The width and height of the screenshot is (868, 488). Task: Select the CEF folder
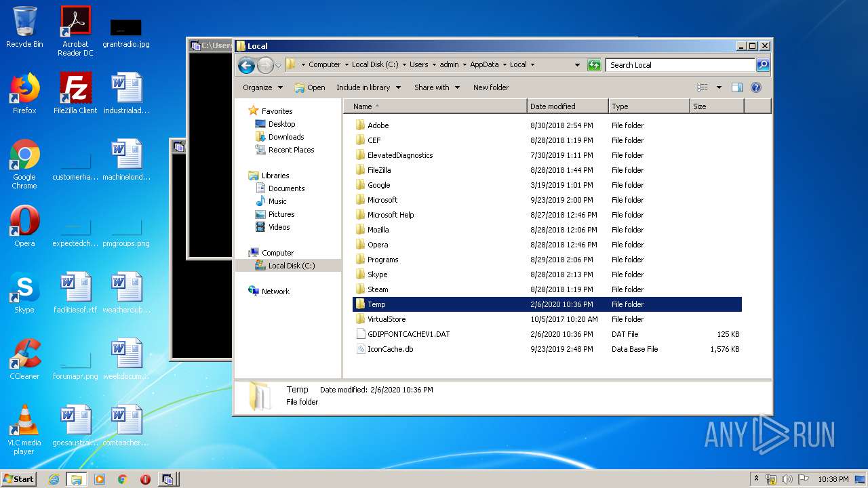pyautogui.click(x=374, y=140)
